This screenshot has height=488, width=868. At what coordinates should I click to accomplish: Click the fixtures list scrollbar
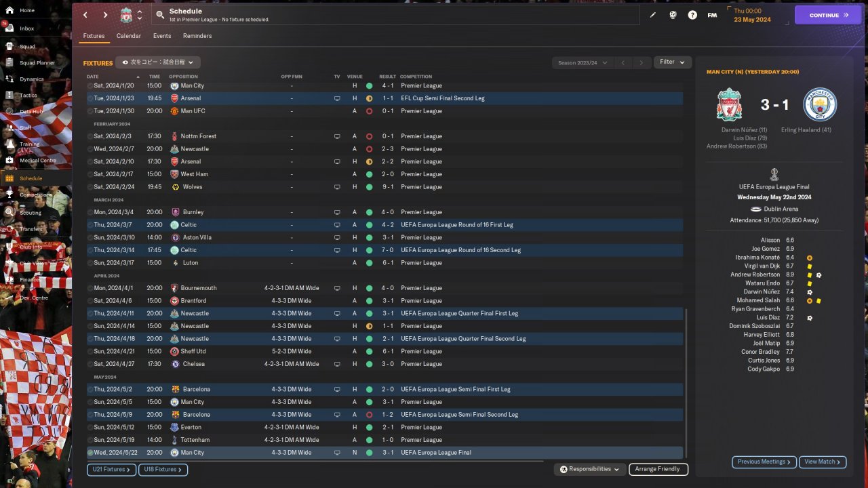tap(686, 383)
